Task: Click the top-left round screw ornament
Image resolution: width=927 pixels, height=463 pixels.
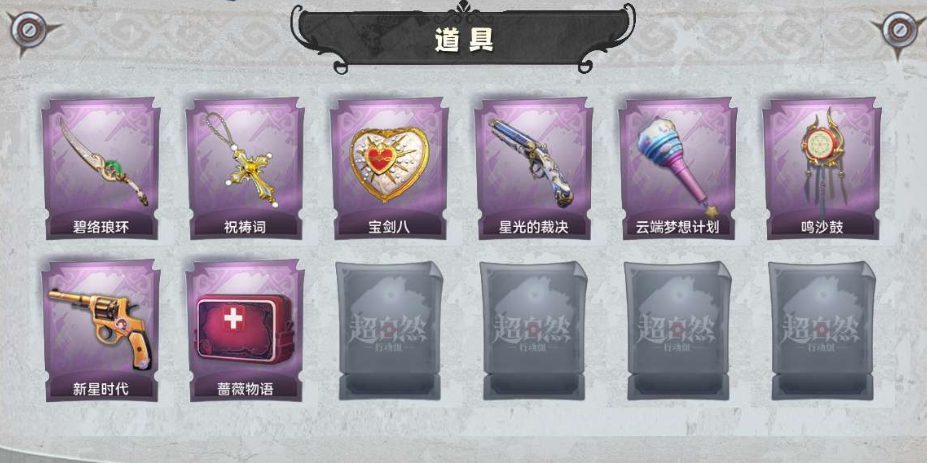Action: point(28,30)
